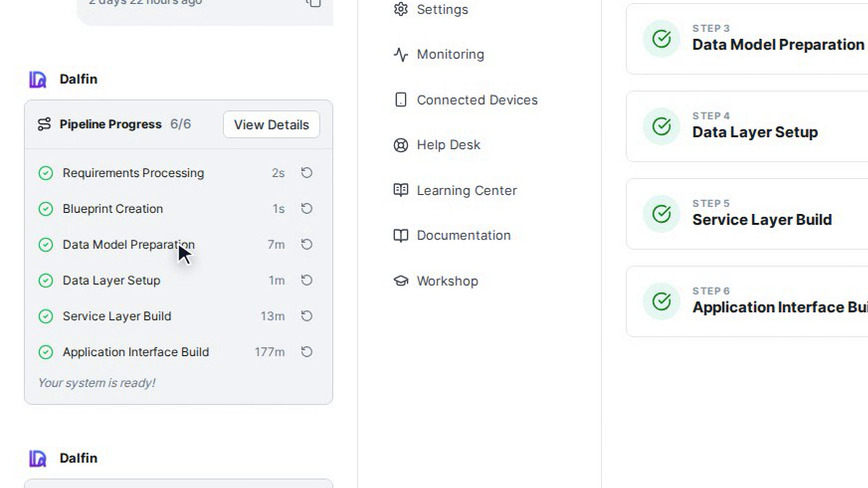The width and height of the screenshot is (868, 488).
Task: Click the 'Your system is ready!' message
Action: 96,383
